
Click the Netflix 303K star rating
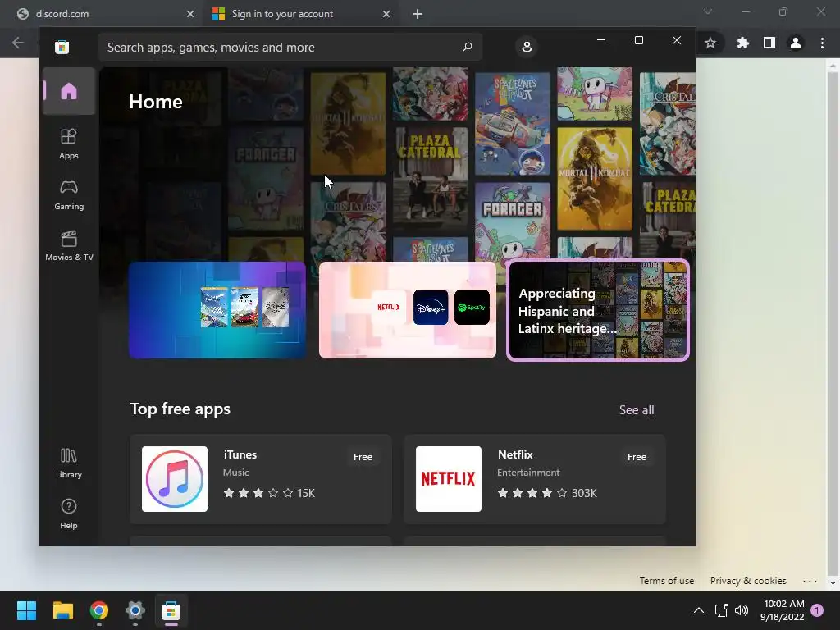click(547, 493)
